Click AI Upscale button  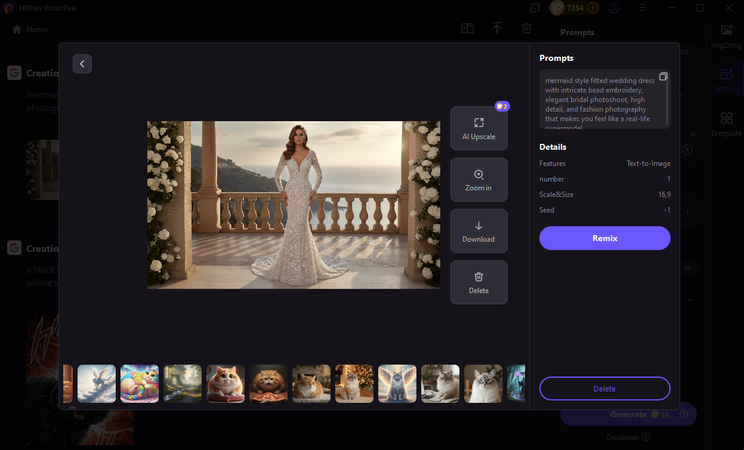tap(479, 128)
